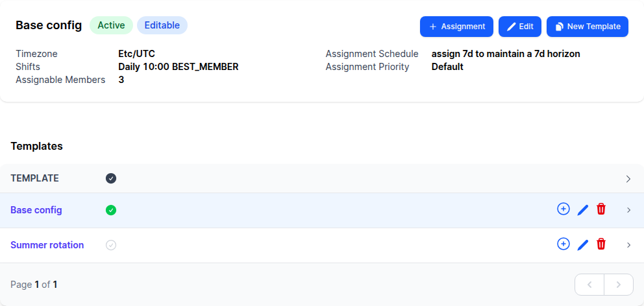Open the Summer rotation template link

[47, 245]
